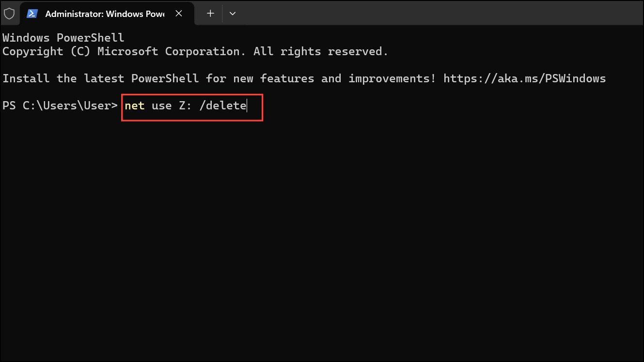Click the empty terminal area below the prompt
Screen dimensions: 644x362
tap(322, 232)
